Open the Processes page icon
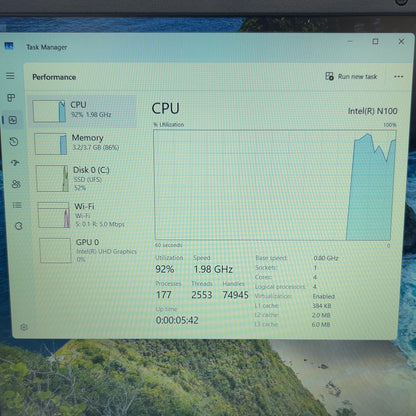 11,98
